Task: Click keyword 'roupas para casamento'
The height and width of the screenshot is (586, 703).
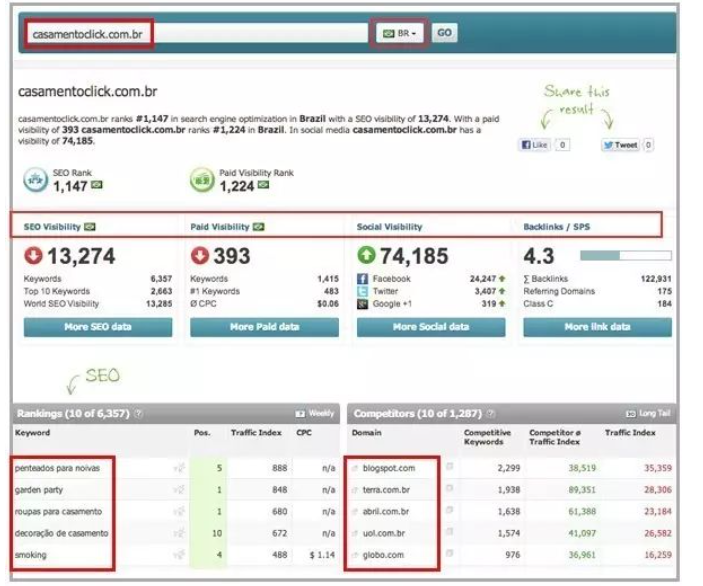Action: 58,512
